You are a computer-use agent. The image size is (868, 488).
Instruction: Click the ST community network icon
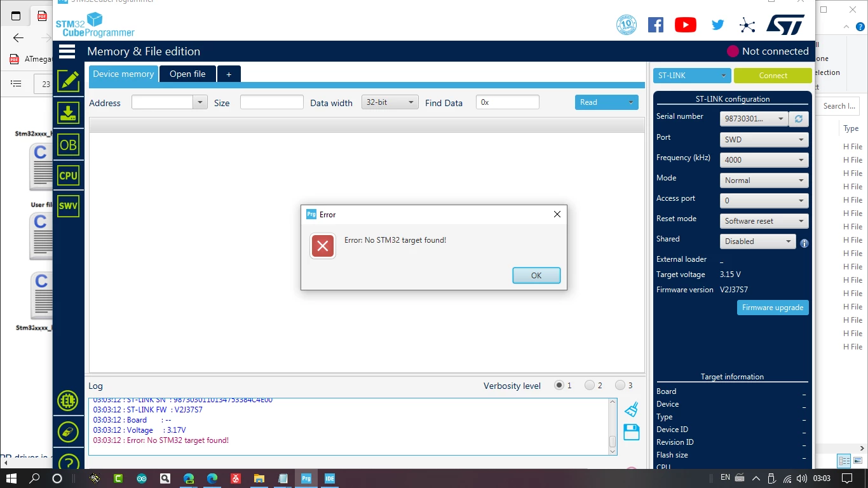[747, 25]
